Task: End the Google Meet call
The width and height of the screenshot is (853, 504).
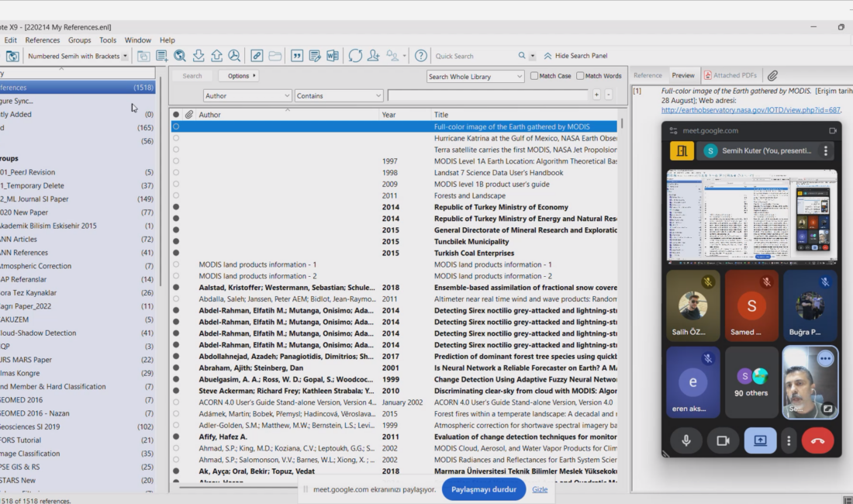Action: pos(817,440)
